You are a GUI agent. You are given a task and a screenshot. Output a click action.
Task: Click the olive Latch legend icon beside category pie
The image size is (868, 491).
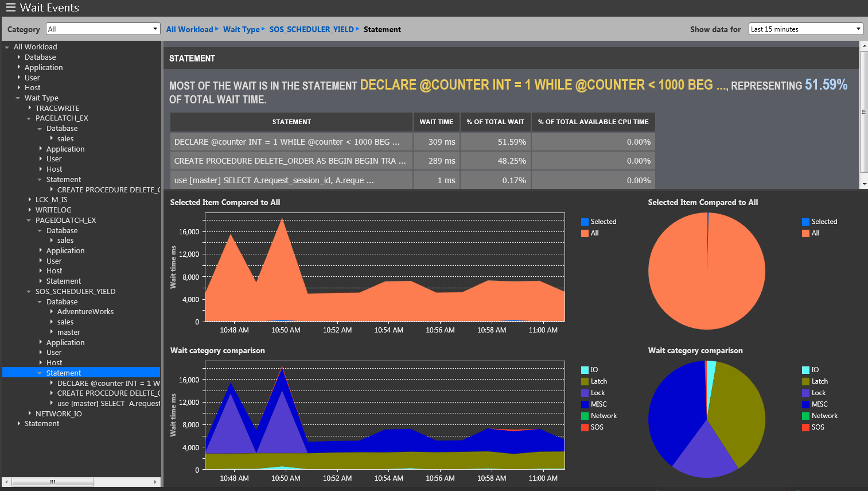click(x=805, y=381)
